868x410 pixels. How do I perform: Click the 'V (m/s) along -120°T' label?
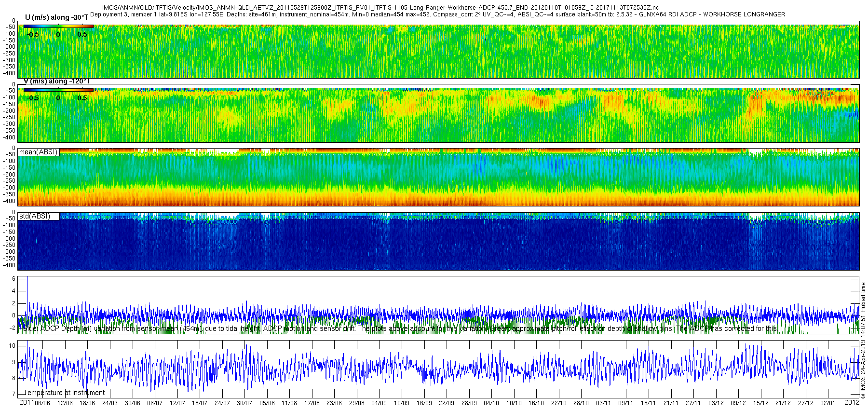pyautogui.click(x=56, y=81)
